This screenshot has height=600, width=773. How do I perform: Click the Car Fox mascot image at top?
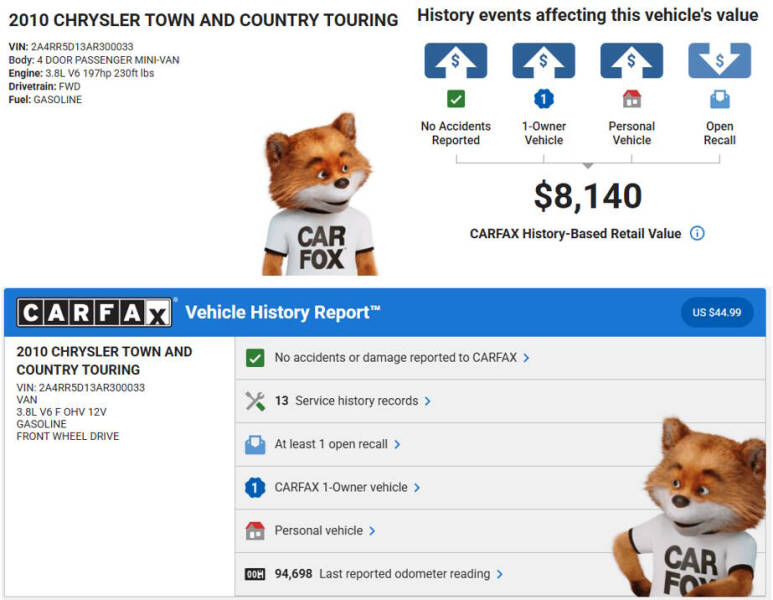320,195
